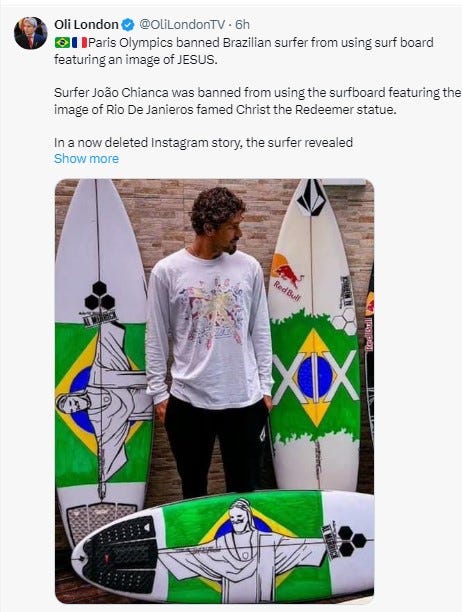Click the blue circle on right surfboard flag
The image size is (462, 612).
coord(315,377)
